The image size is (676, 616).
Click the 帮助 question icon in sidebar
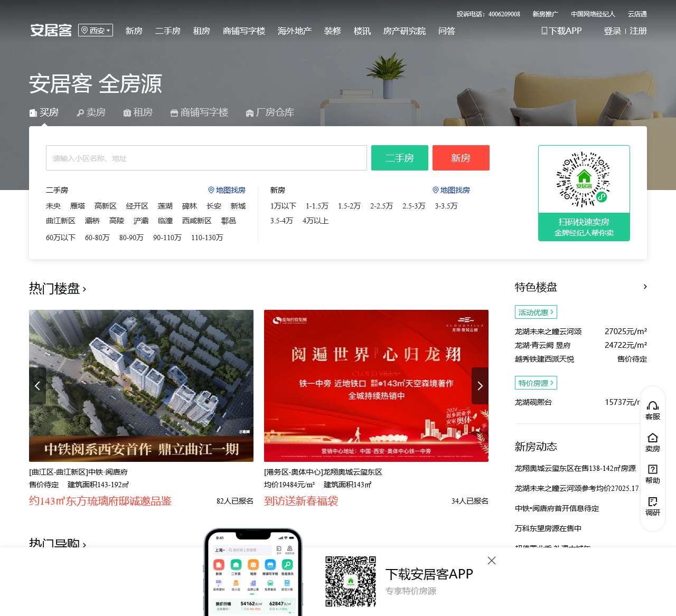[x=653, y=474]
